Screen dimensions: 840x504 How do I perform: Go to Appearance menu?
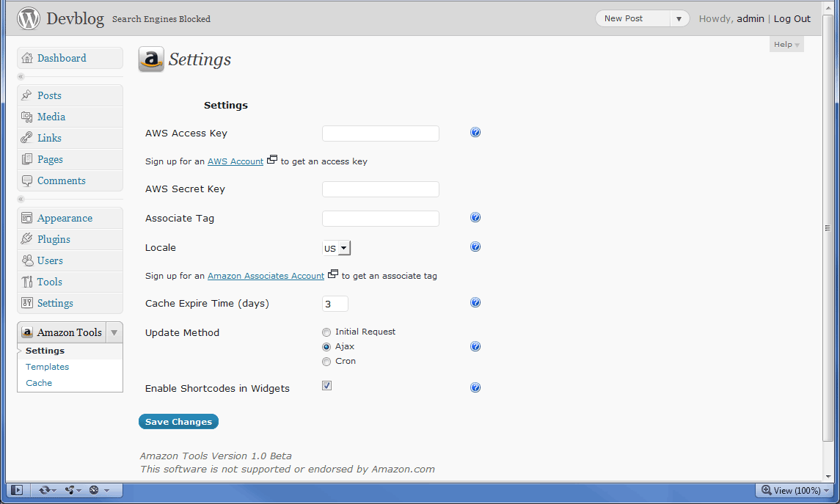pos(65,218)
